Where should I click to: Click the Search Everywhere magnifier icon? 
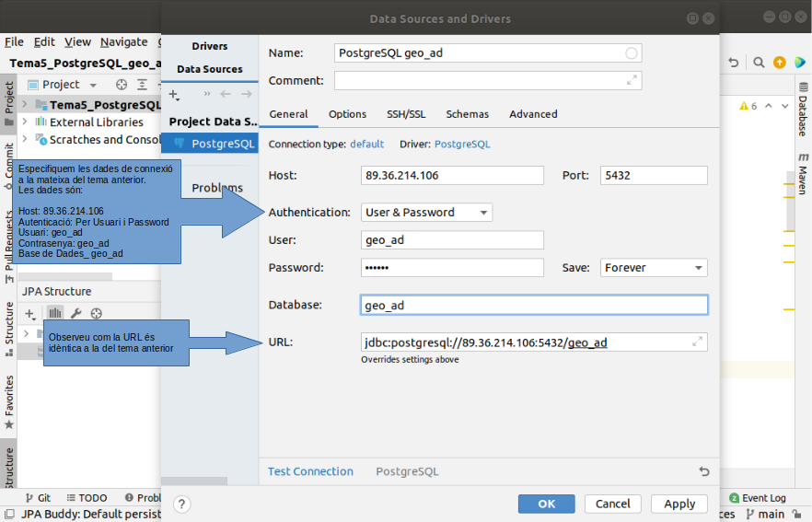pos(759,63)
